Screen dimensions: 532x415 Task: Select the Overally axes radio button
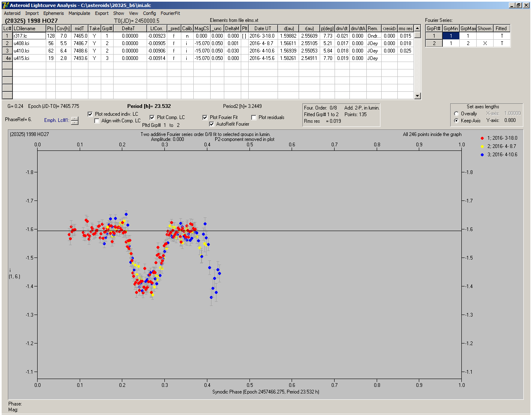tap(456, 114)
